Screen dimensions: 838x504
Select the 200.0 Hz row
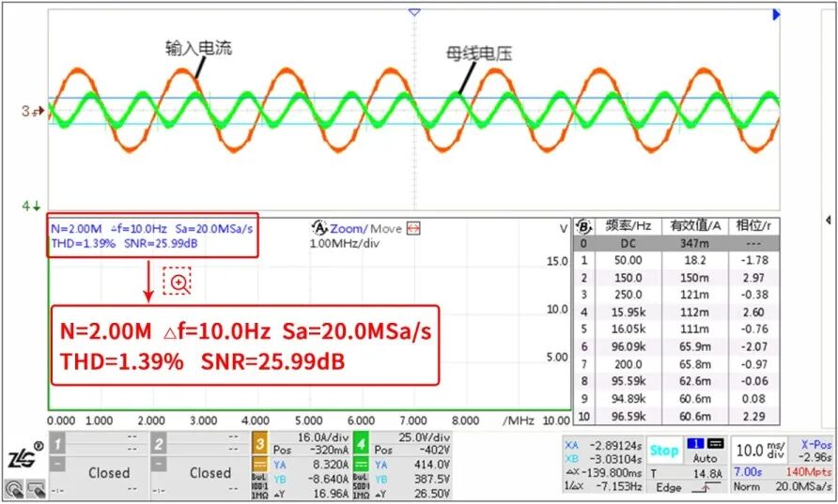677,364
